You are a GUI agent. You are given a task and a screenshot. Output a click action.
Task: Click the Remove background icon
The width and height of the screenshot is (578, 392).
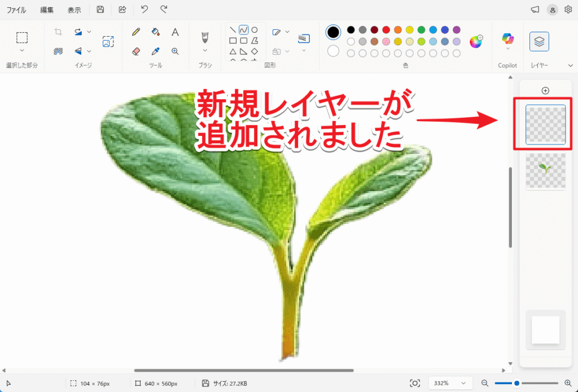click(x=58, y=51)
